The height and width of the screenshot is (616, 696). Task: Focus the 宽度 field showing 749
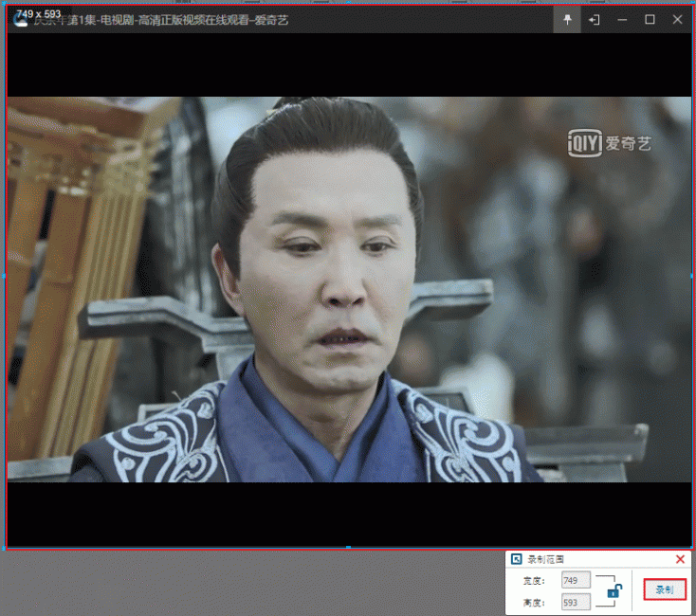click(x=576, y=580)
